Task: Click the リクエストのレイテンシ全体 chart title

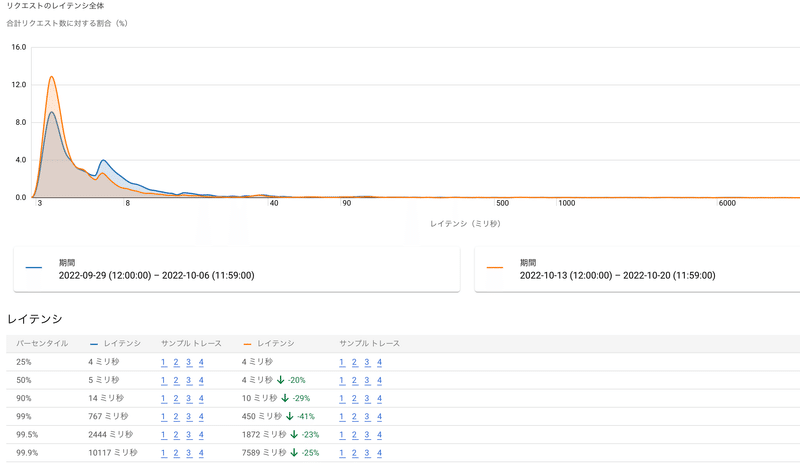Action: [x=55, y=6]
